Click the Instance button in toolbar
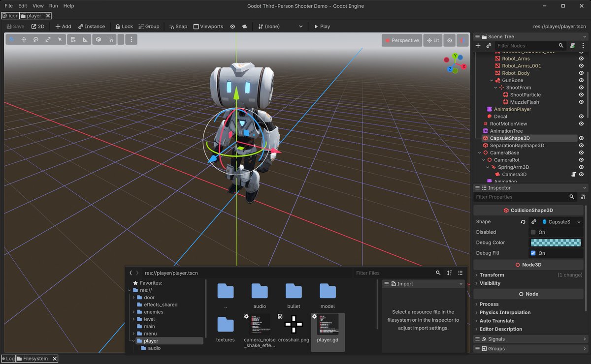591x364 pixels. pos(92,27)
